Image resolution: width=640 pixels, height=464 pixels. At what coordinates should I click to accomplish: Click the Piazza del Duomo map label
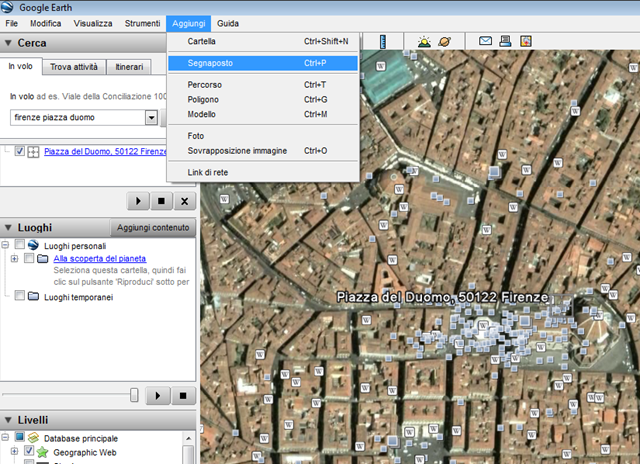tap(442, 297)
